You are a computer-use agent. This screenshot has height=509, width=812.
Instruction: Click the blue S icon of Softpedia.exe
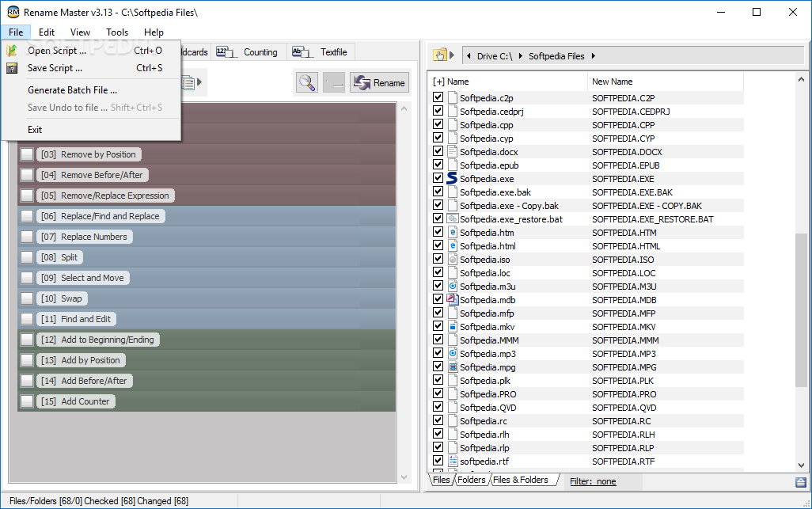coord(452,179)
